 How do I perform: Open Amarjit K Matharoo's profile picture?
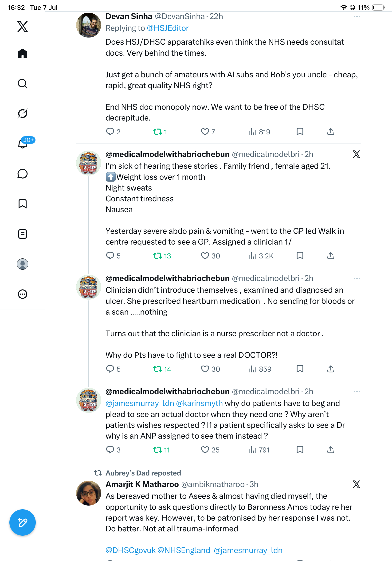(88, 493)
